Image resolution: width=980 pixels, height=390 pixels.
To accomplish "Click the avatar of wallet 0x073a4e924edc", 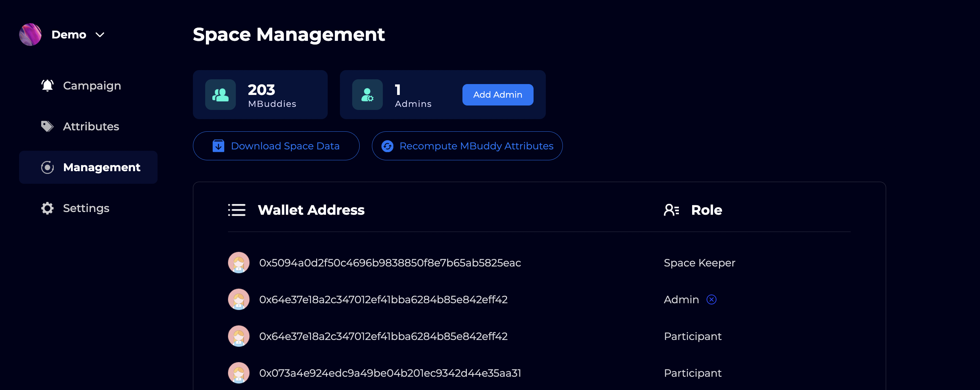I will coord(238,373).
